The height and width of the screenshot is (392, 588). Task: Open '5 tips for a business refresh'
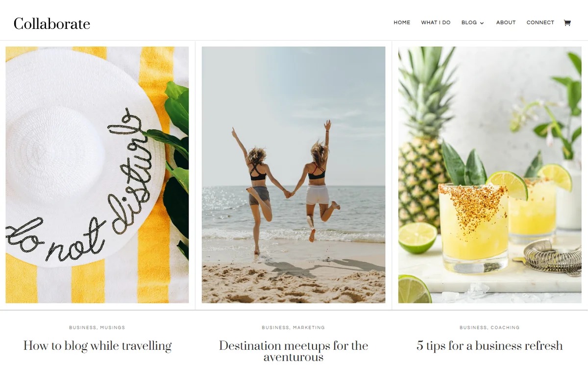[490, 346]
